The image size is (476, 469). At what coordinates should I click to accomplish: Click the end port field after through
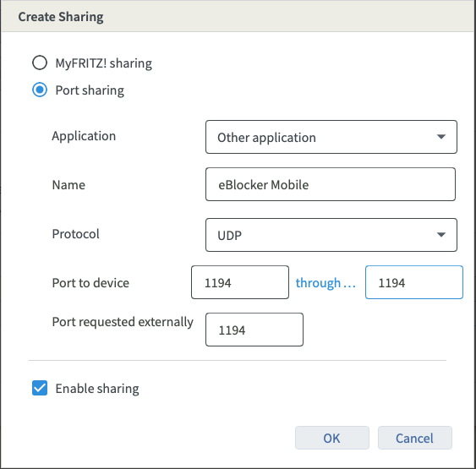coord(414,282)
